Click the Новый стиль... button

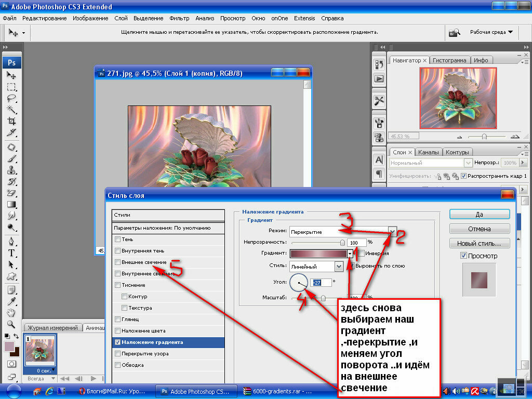[480, 243]
